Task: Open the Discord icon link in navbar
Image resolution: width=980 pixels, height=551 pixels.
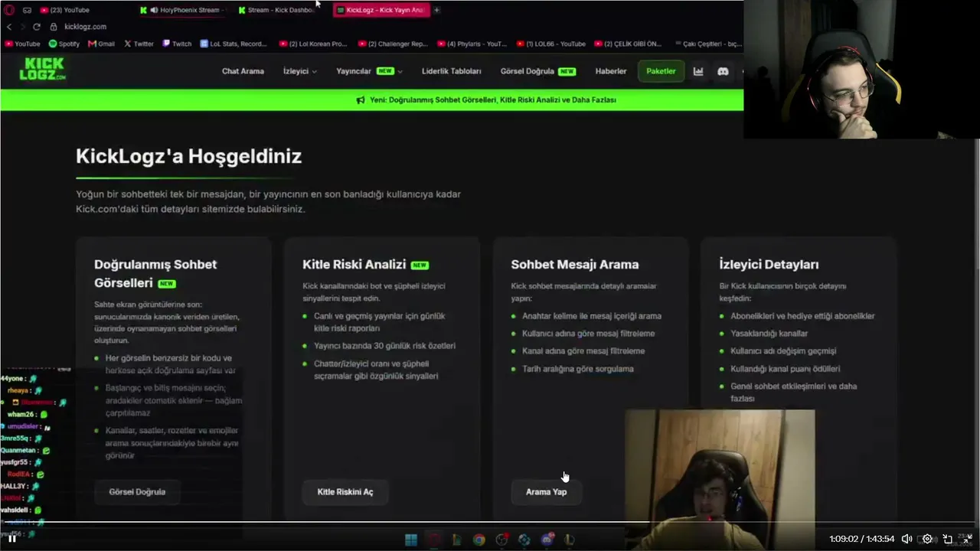Action: coord(723,71)
